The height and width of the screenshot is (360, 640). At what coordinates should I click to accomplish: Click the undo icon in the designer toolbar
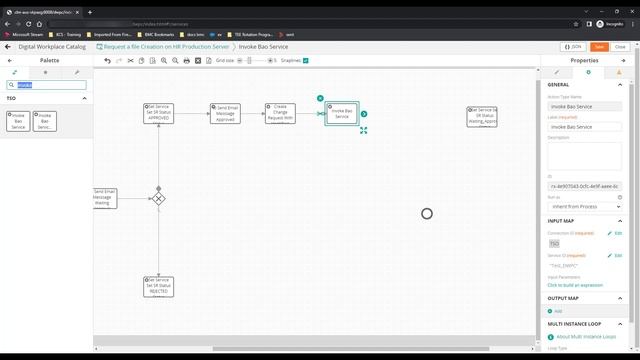tap(107, 60)
